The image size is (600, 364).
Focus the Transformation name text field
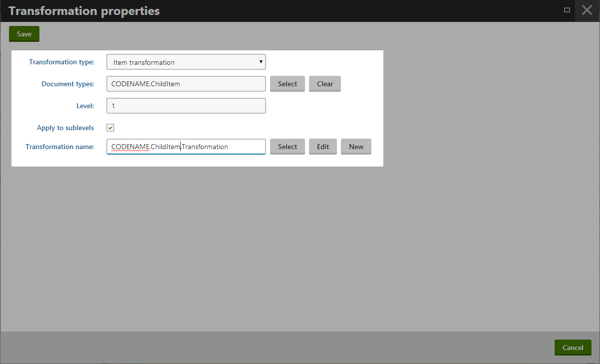coord(186,147)
